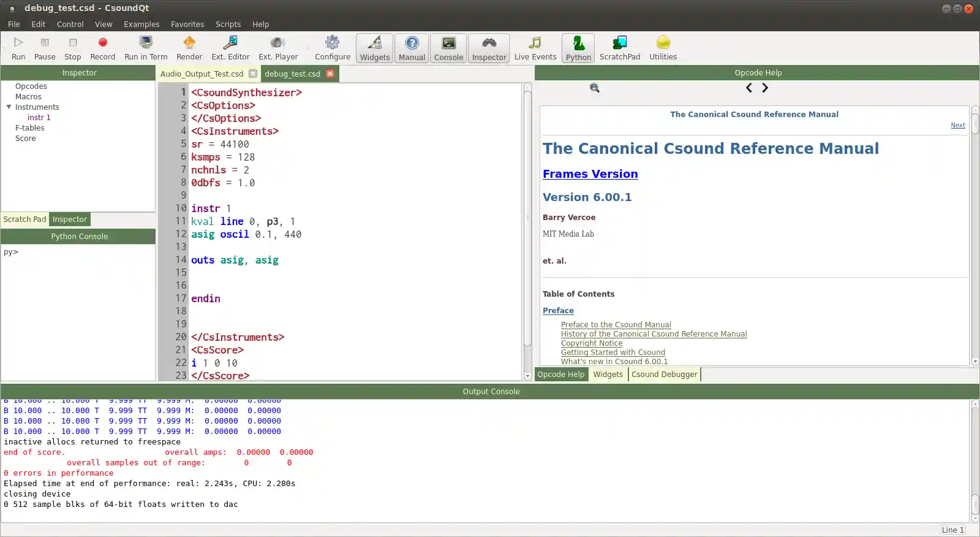Switch to the Opcode Help tab
The image size is (980, 537).
click(561, 375)
